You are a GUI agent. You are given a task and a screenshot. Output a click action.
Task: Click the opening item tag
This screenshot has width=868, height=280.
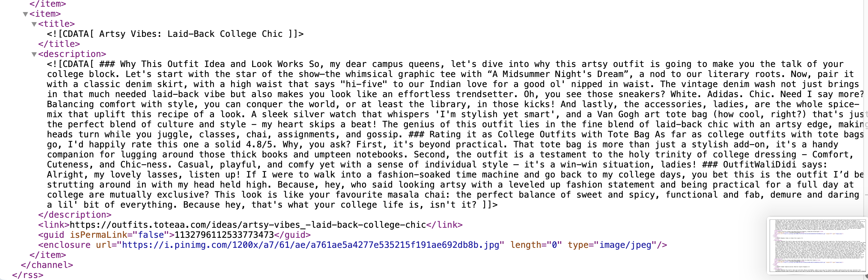tap(45, 14)
